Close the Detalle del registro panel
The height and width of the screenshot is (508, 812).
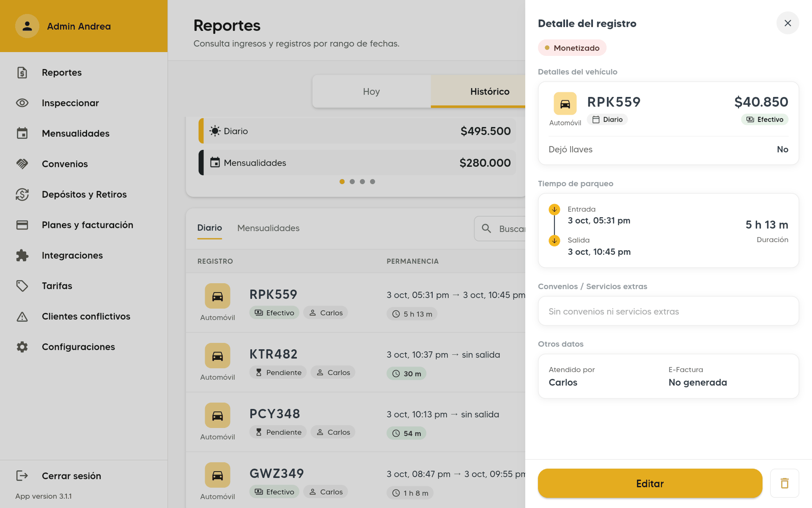pos(787,23)
